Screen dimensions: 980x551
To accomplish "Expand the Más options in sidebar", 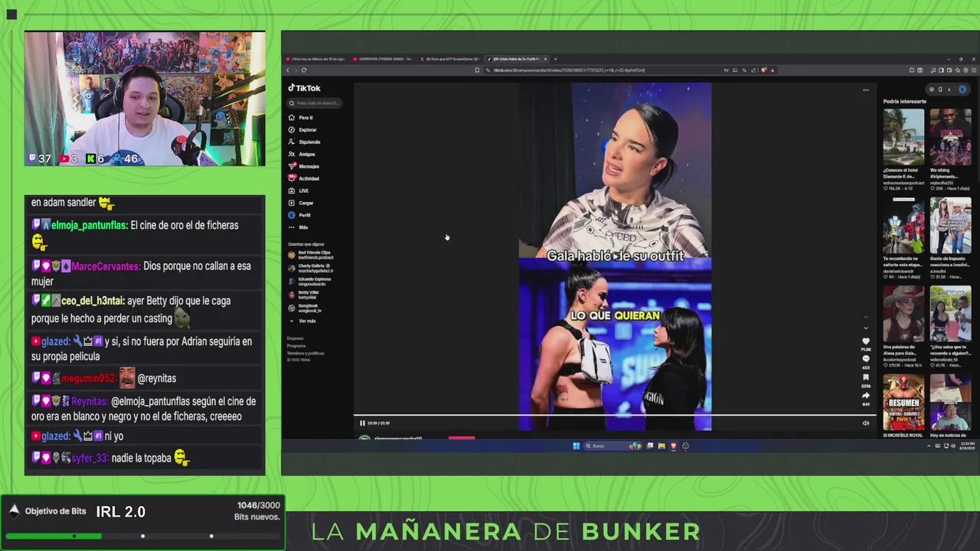I will (298, 227).
